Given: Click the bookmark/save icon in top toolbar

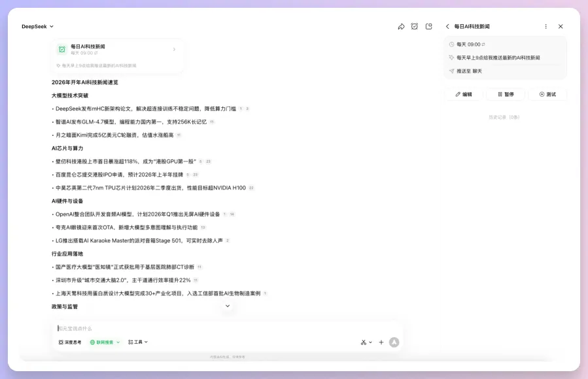Looking at the screenshot, I should [429, 26].
